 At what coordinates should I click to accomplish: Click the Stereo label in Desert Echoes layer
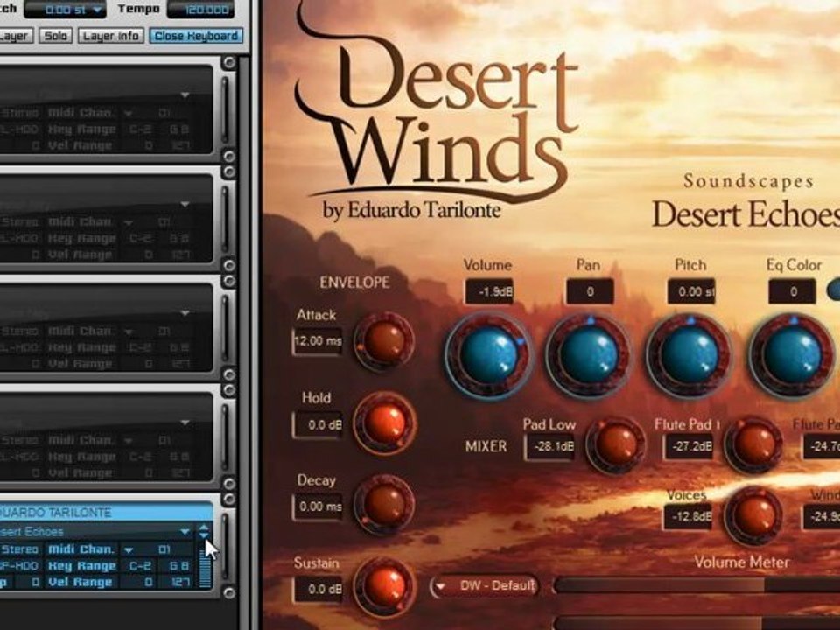point(19,549)
